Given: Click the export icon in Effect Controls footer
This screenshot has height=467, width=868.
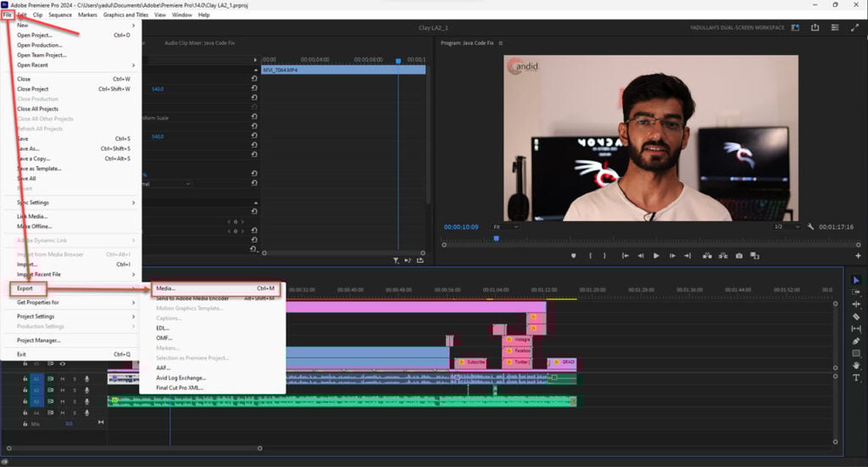Looking at the screenshot, I should coord(420,260).
